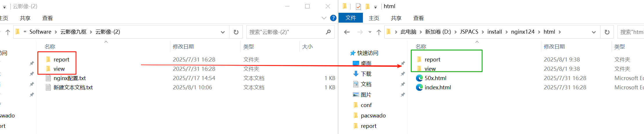This screenshot has width=644, height=134.
Task: Click new folder icon in html title bar
Action: pyautogui.click(x=368, y=6)
